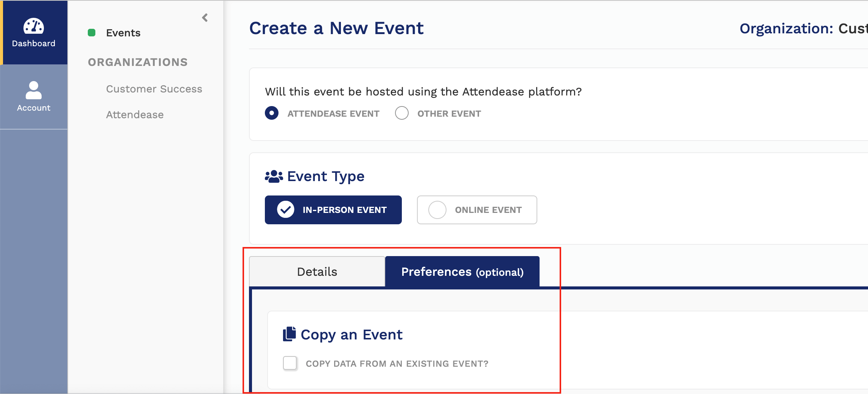This screenshot has height=394, width=868.
Task: Select the Attendease Event radio button
Action: [x=271, y=113]
